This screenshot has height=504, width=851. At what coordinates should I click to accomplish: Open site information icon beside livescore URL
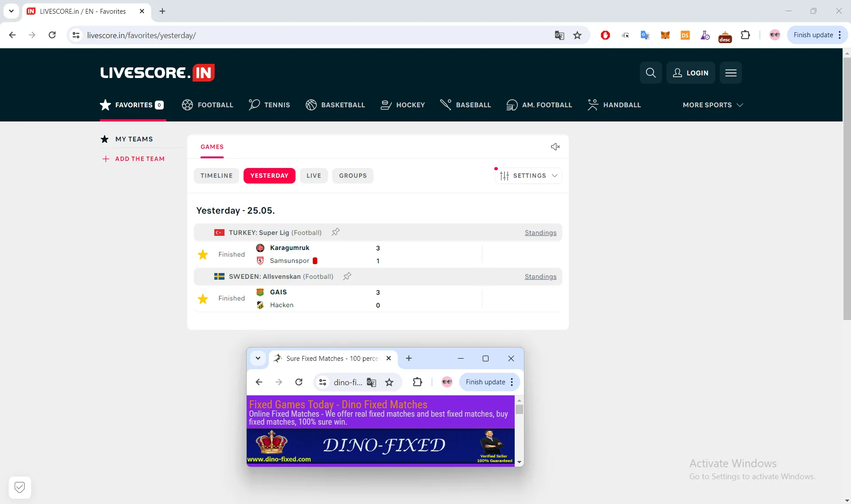click(76, 35)
